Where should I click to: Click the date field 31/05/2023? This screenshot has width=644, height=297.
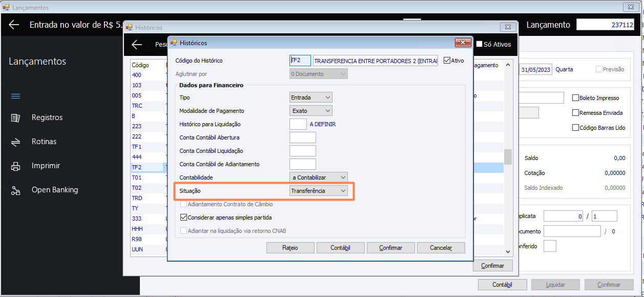[x=536, y=70]
